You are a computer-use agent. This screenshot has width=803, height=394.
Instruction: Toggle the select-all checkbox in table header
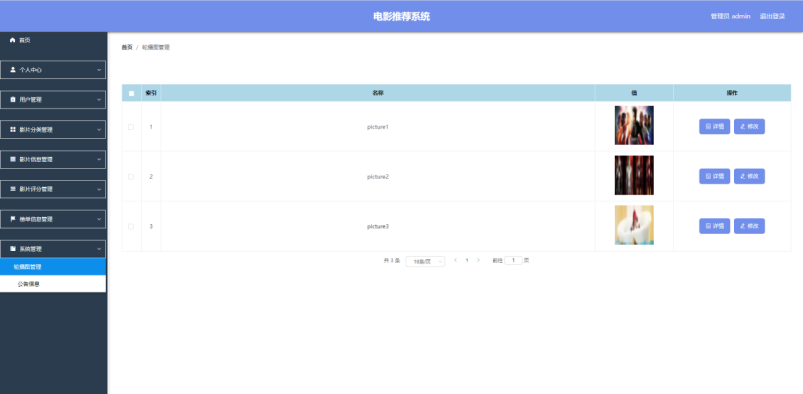[x=131, y=93]
